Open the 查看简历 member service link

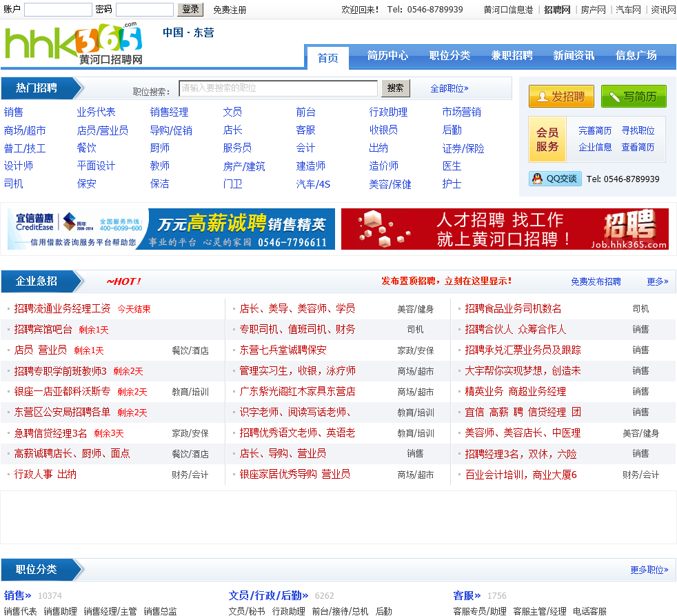pos(638,148)
